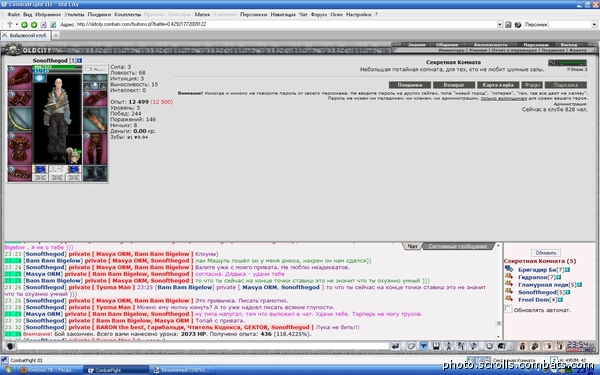The image size is (600, 375).
Task: Open red armor slot in character panel
Action: tap(20, 148)
